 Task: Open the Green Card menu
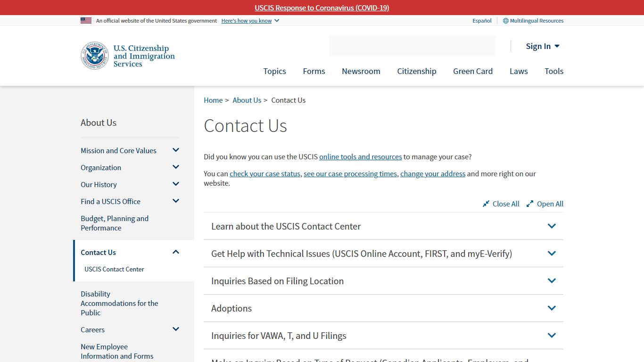[x=473, y=71]
